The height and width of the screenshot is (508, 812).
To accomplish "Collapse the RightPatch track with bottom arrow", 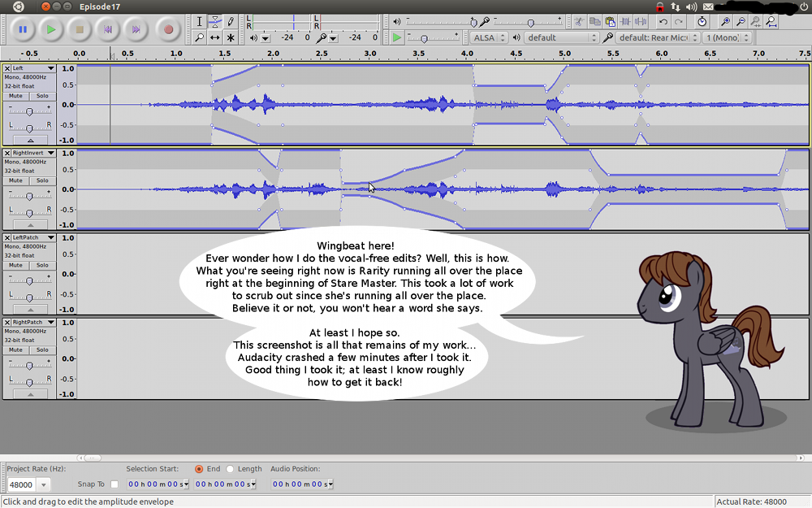I will point(31,394).
